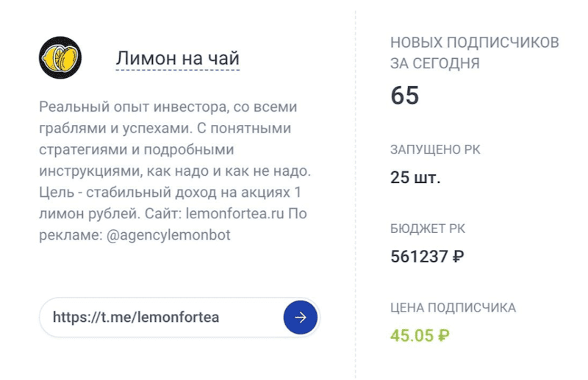
Task: Click the "стратегиями и подробными" description line
Action: (137, 150)
